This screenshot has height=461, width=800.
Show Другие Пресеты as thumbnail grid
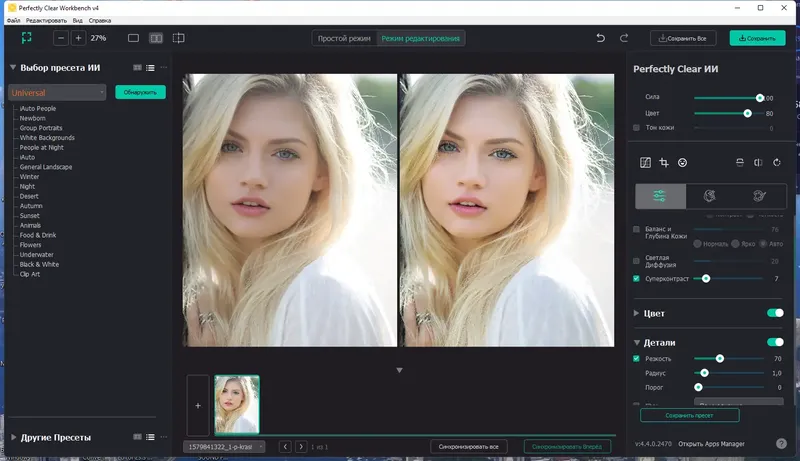[x=137, y=437]
